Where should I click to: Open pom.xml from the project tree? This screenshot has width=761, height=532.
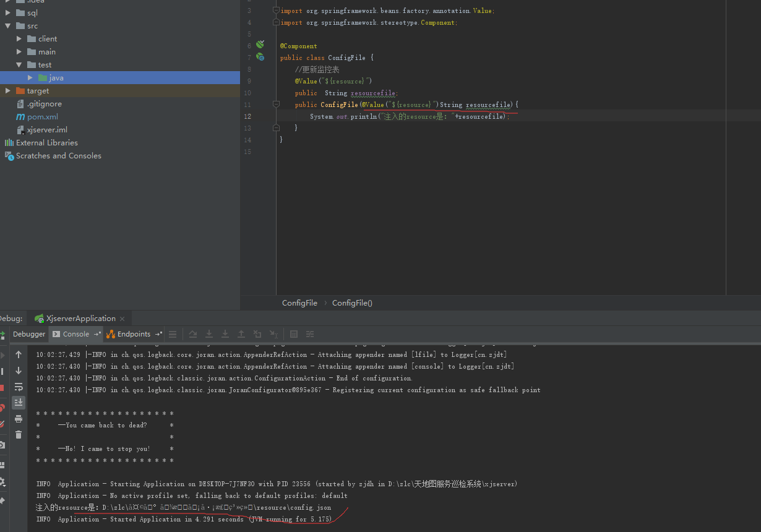click(x=43, y=117)
